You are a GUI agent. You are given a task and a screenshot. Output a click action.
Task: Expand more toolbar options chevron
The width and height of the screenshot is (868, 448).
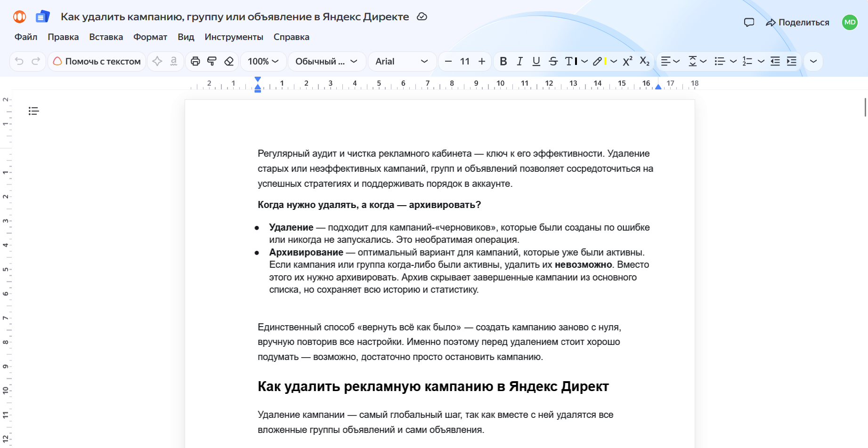(813, 61)
